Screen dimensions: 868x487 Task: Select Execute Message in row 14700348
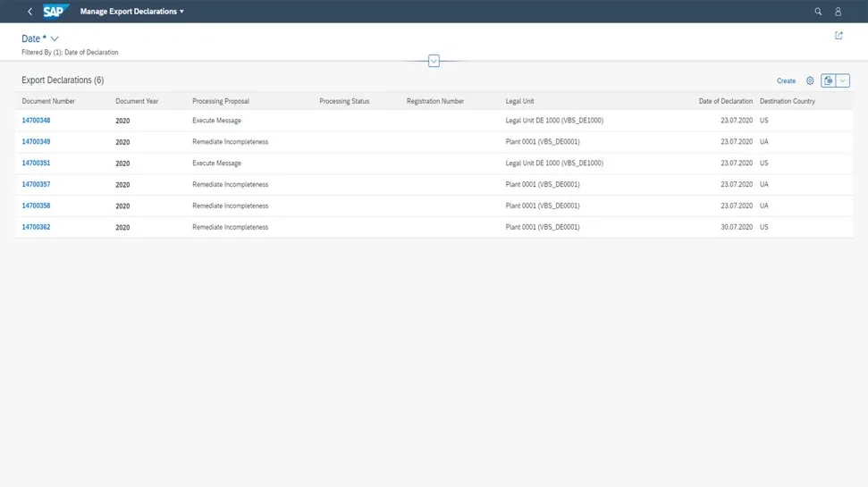click(x=216, y=120)
